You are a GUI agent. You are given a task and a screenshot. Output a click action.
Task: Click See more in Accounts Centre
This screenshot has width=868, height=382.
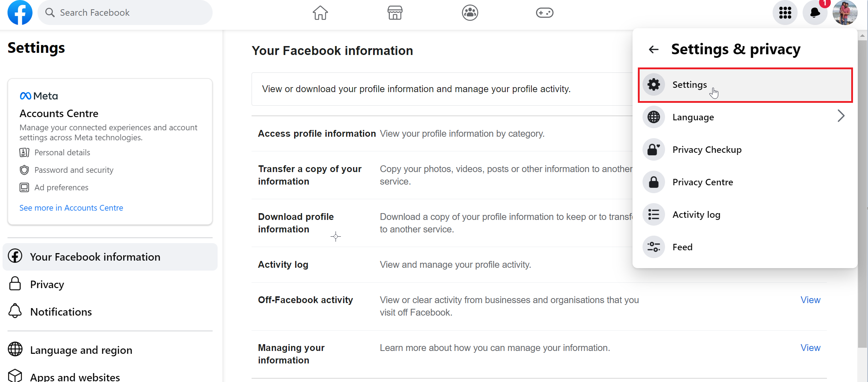click(x=71, y=207)
